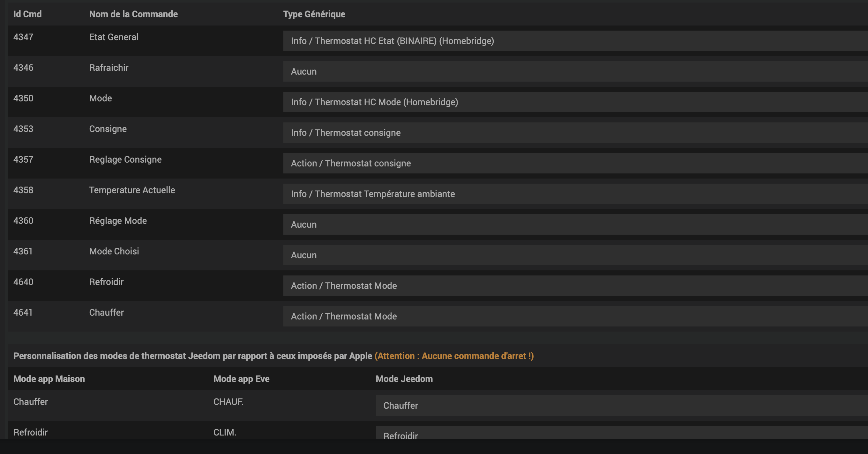The image size is (868, 454).
Task: Select command id 4347 cell
Action: (x=23, y=37)
